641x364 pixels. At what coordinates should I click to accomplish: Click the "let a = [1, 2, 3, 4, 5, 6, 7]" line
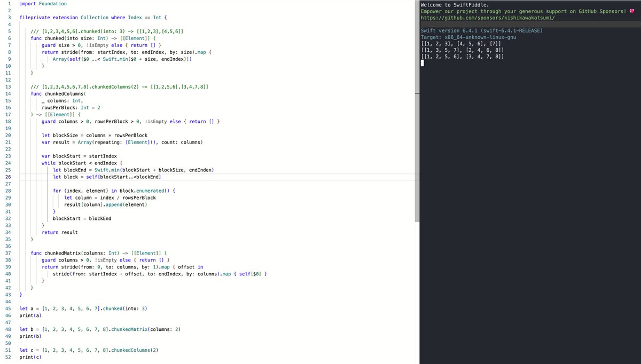point(83,309)
